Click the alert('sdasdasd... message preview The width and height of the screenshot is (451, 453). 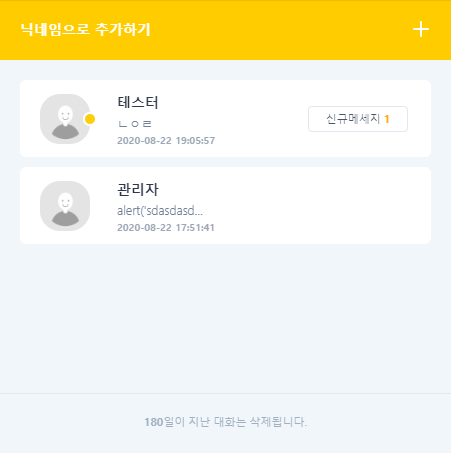(x=160, y=211)
